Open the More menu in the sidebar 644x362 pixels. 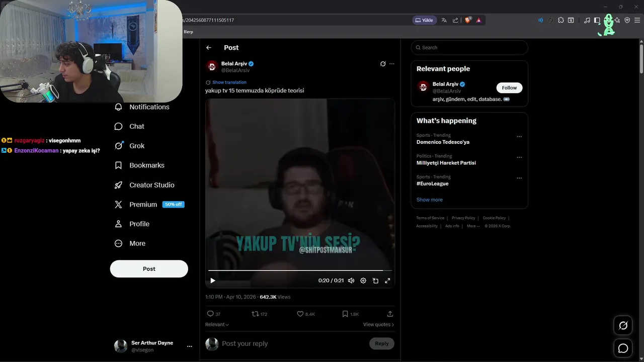point(130,243)
